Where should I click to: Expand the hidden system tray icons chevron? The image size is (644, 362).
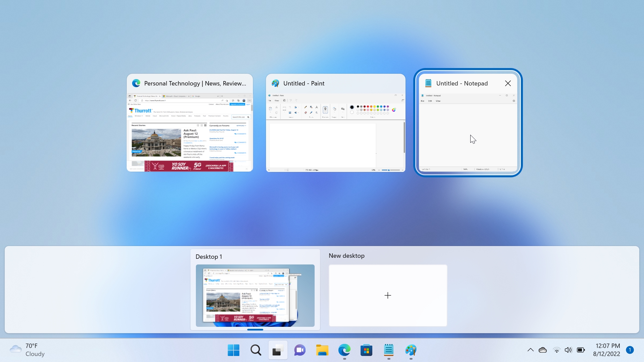(x=530, y=350)
